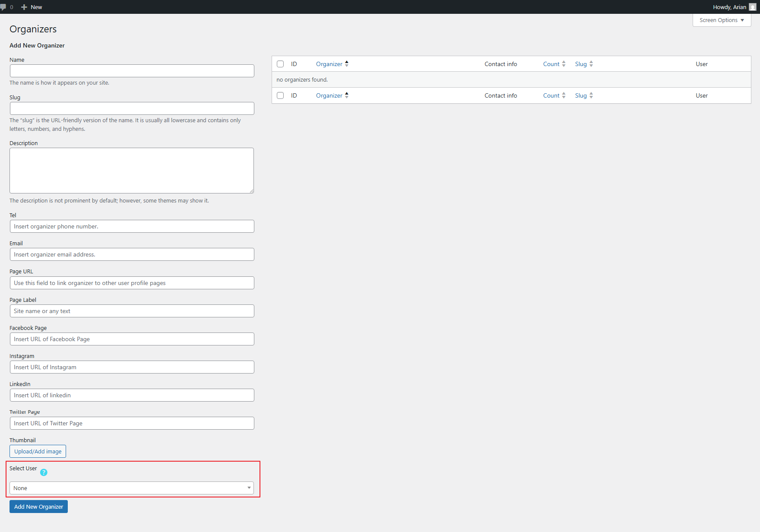Sort the table by the ID column
The height and width of the screenshot is (532, 760).
294,63
